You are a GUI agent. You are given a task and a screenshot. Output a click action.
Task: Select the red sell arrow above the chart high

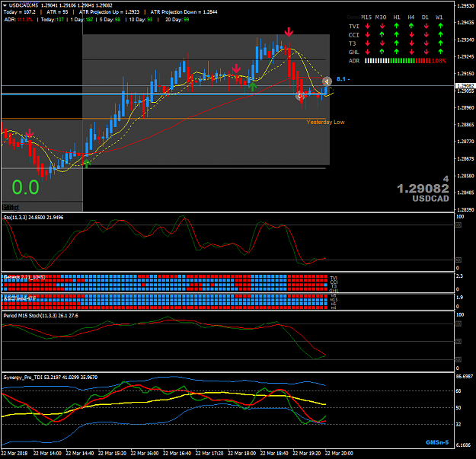[x=289, y=32]
